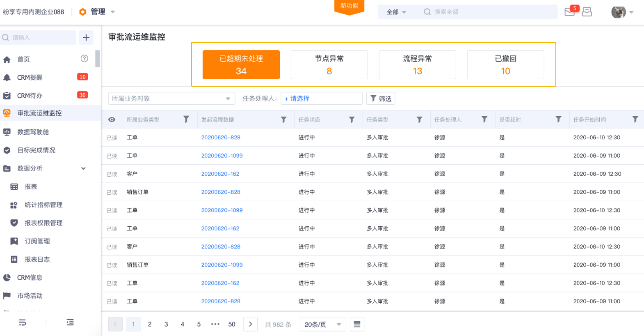This screenshot has width=644, height=336.
Task: Click the add plus button beside sidebar search
Action: click(86, 37)
